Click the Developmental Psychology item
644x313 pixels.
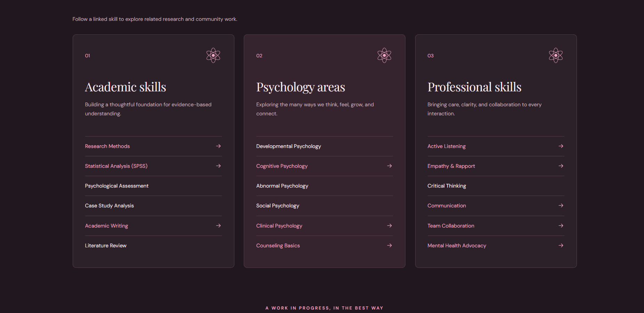coord(289,146)
